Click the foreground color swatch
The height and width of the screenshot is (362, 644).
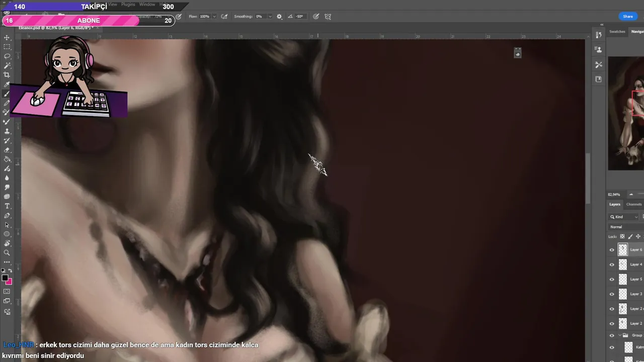coord(5,278)
